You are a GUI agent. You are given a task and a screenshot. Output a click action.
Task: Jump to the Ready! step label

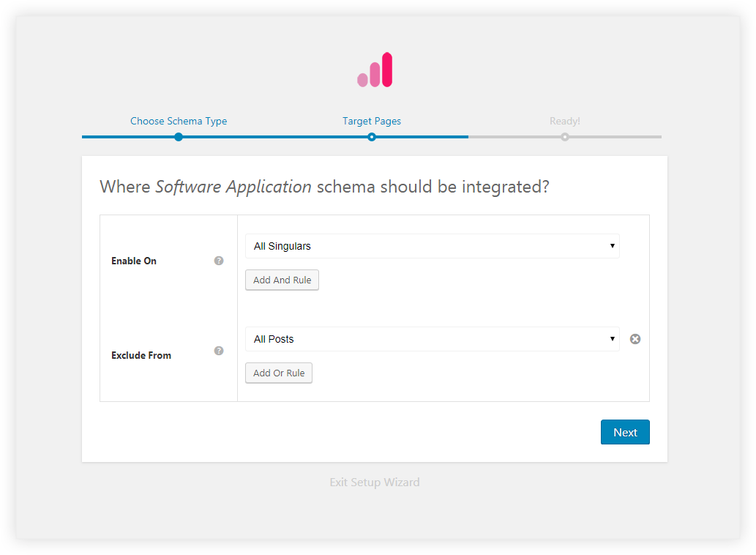point(565,121)
